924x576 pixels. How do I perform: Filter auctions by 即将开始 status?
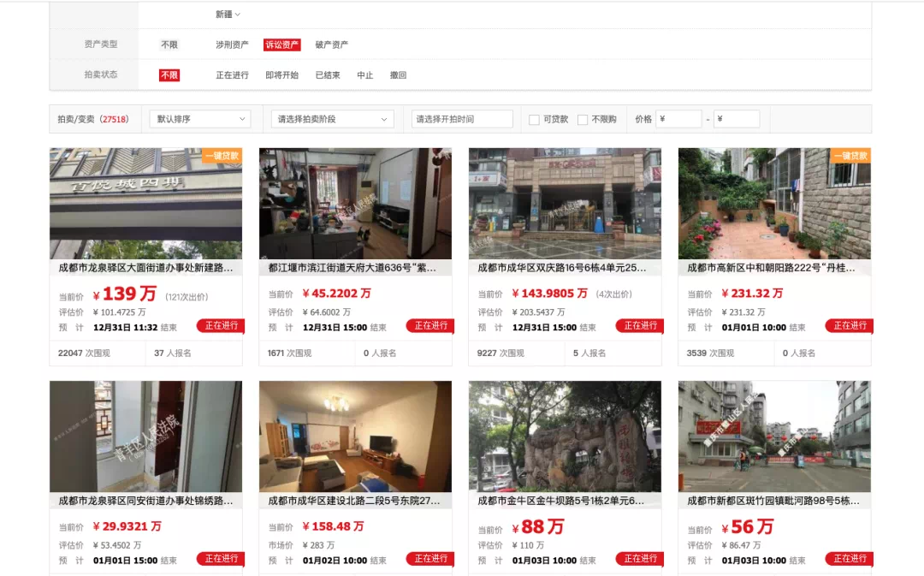[x=281, y=75]
